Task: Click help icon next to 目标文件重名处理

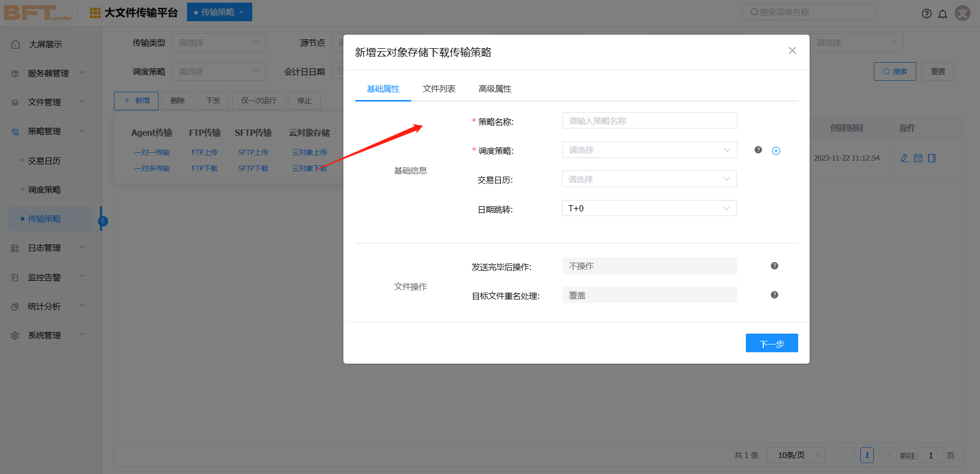Action: [x=774, y=295]
